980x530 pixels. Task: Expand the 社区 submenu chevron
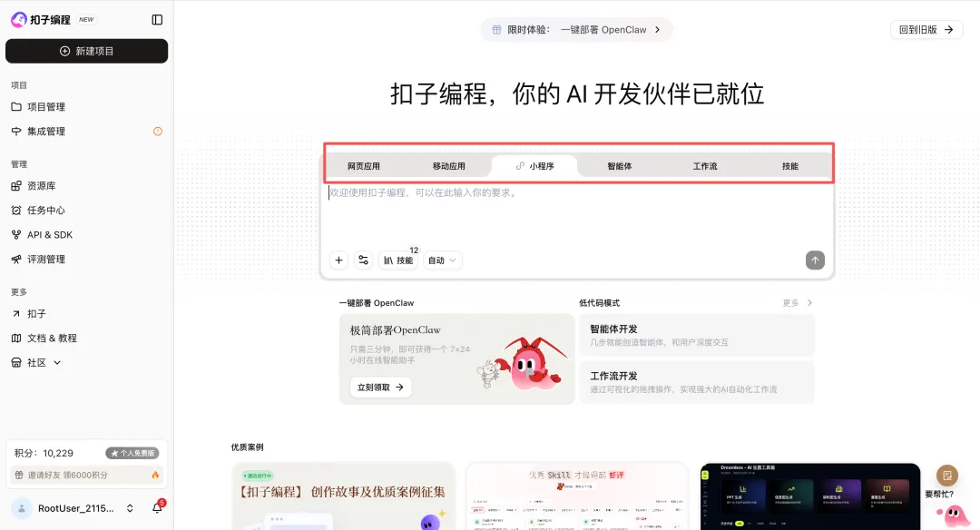click(x=57, y=362)
